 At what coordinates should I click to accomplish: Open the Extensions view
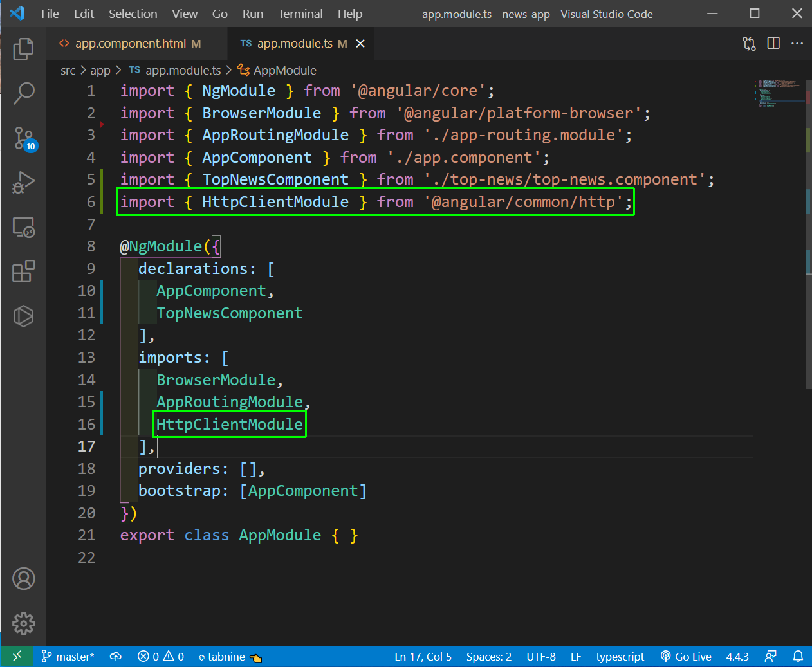[x=23, y=271]
